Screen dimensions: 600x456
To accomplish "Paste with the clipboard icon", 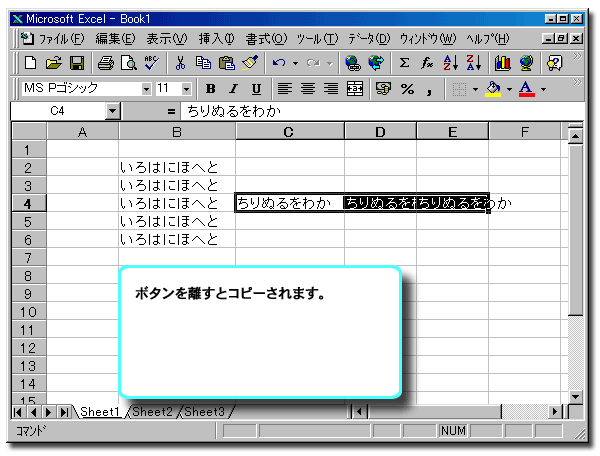I will point(227,63).
